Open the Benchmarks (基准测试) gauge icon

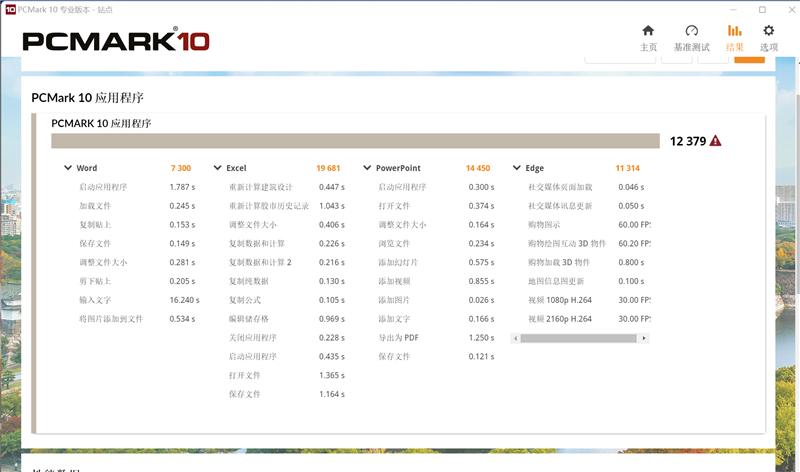tap(691, 31)
